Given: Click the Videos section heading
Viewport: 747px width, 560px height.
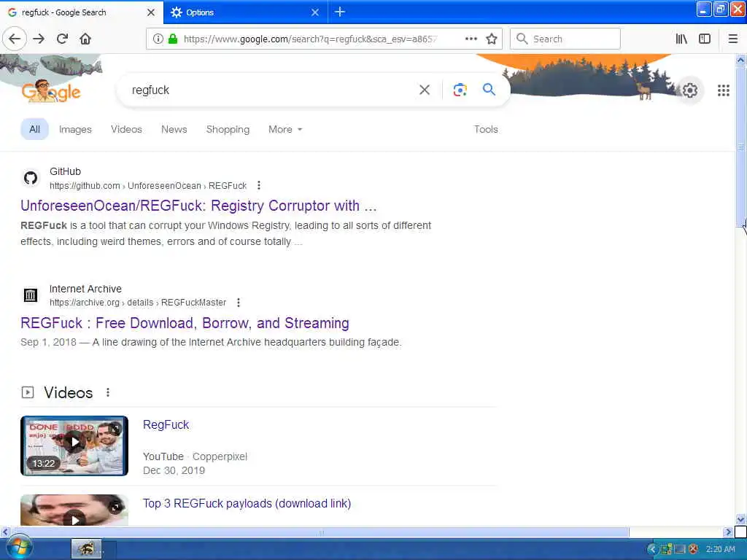Looking at the screenshot, I should [x=68, y=392].
